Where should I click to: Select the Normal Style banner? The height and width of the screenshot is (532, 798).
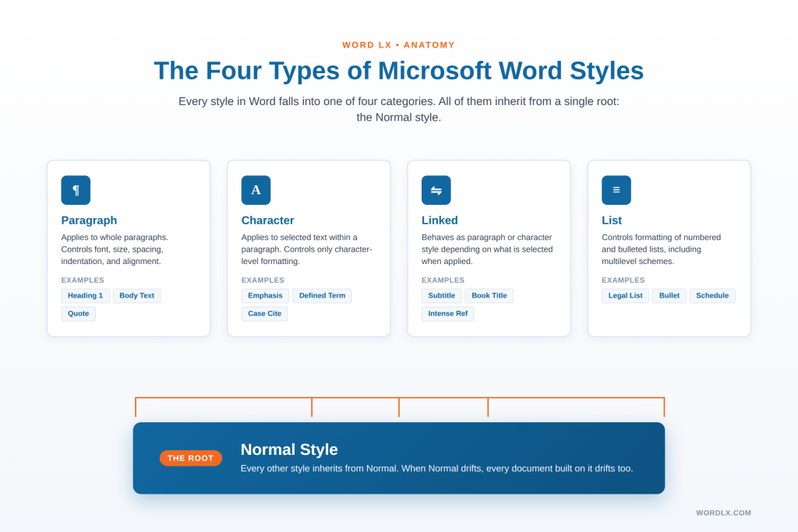[399, 458]
